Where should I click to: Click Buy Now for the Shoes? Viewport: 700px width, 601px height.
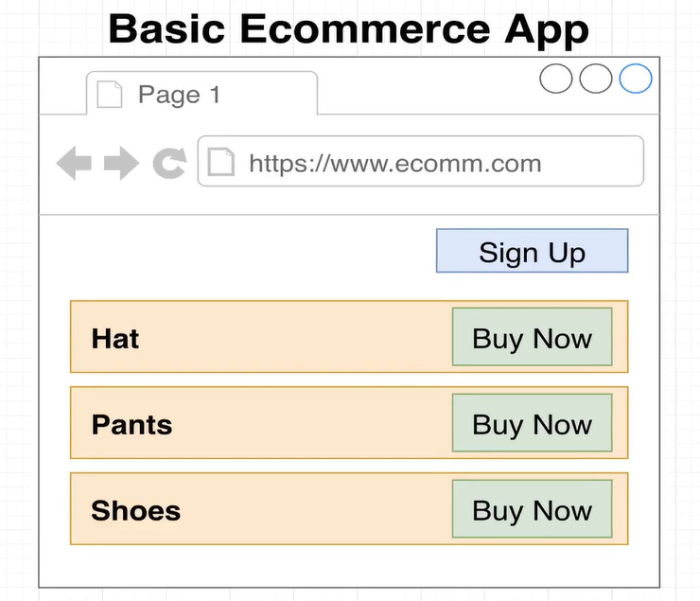coord(532,510)
